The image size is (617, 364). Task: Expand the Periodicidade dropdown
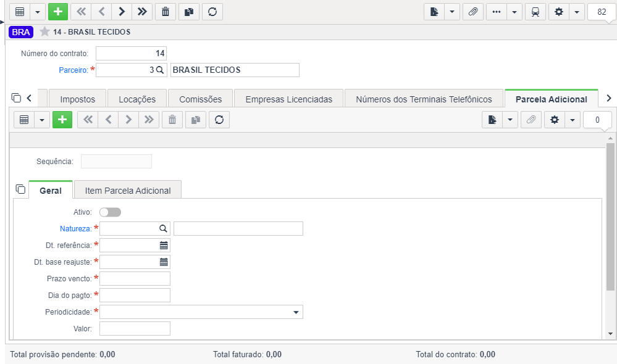click(296, 312)
